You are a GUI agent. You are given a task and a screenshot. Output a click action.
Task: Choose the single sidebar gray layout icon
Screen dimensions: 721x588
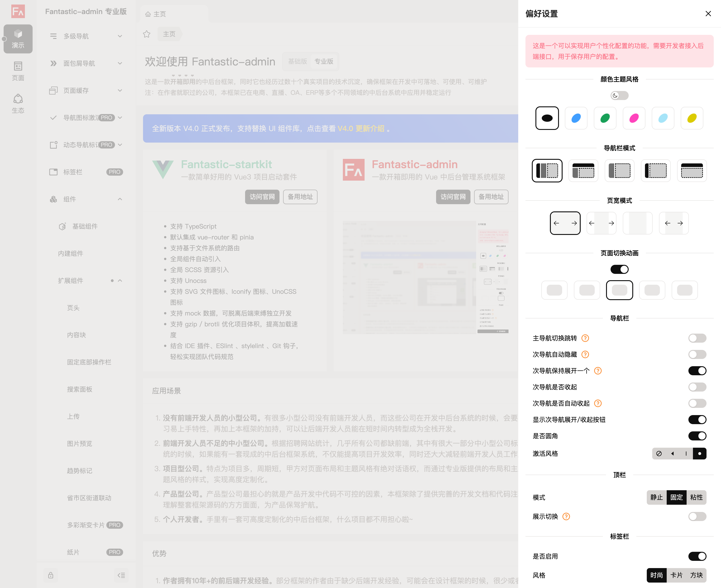619,170
